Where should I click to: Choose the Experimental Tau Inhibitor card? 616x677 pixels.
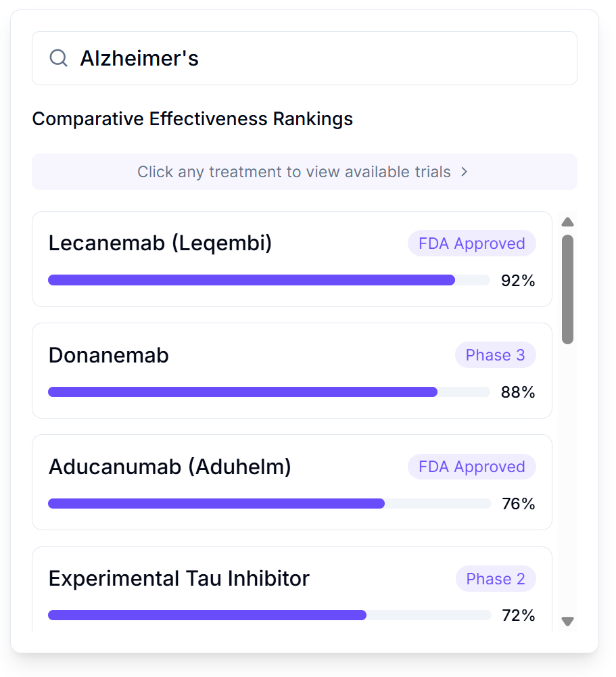coord(223,579)
